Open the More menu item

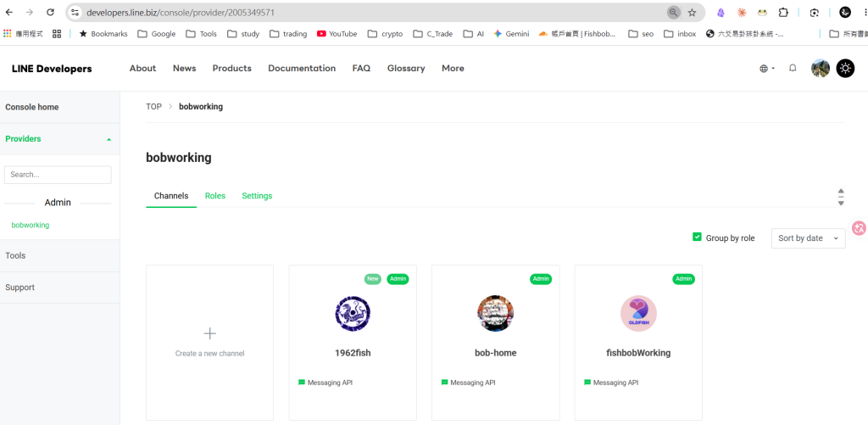pyautogui.click(x=453, y=68)
